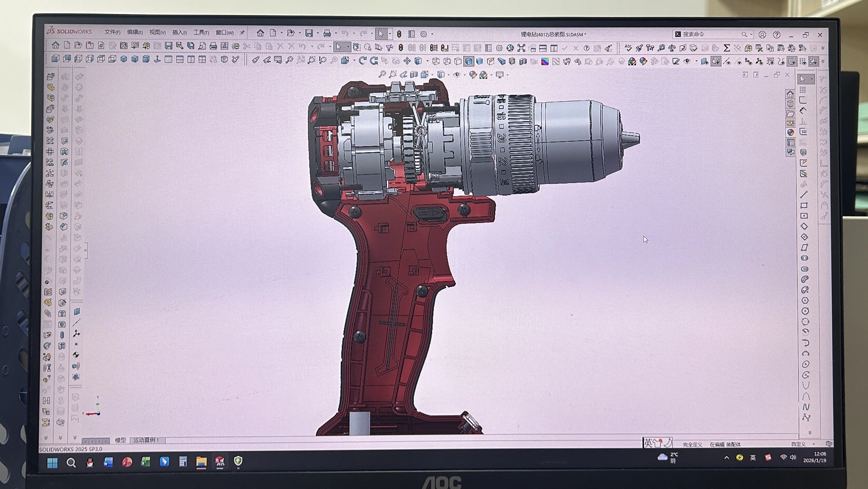The image size is (868, 489).
Task: Toggle the input method 英 indicator
Action: pyautogui.click(x=752, y=458)
